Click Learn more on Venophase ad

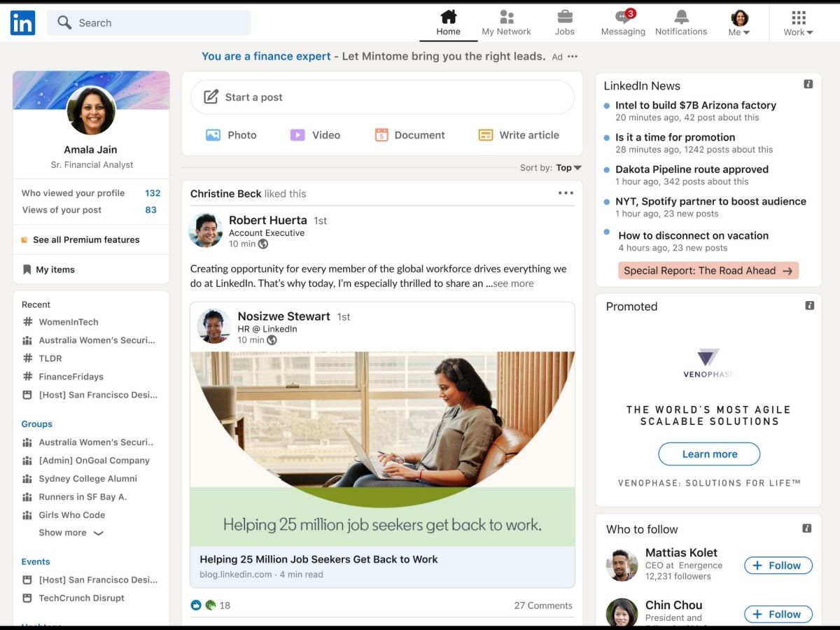709,454
